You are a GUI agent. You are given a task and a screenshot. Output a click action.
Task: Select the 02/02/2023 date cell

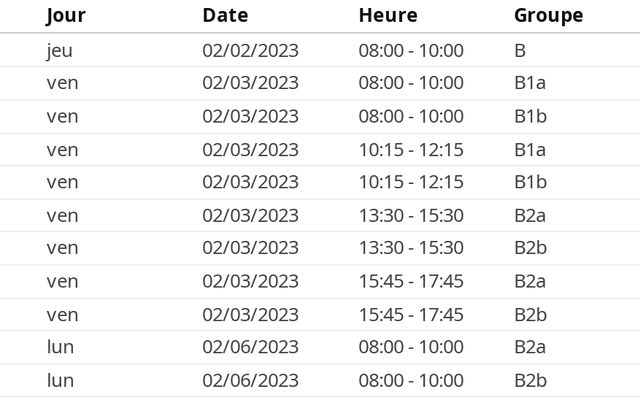point(250,50)
